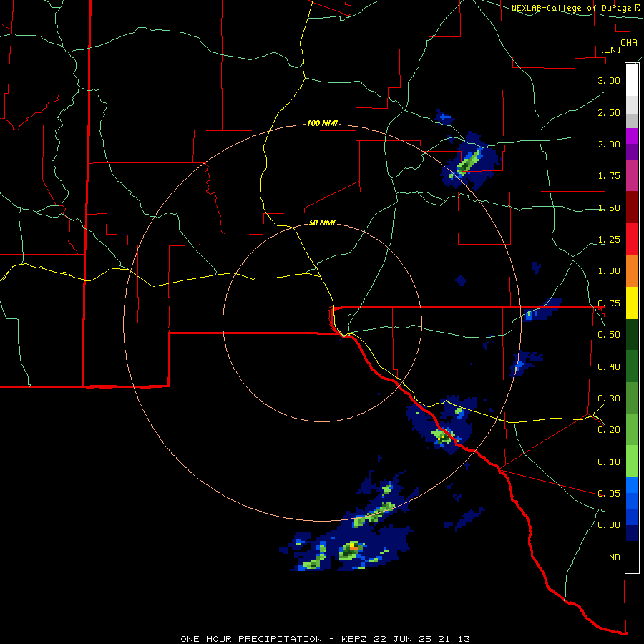Pick the bright red swatch beside 1.25
Screen dimensions: 644x644
pos(632,239)
